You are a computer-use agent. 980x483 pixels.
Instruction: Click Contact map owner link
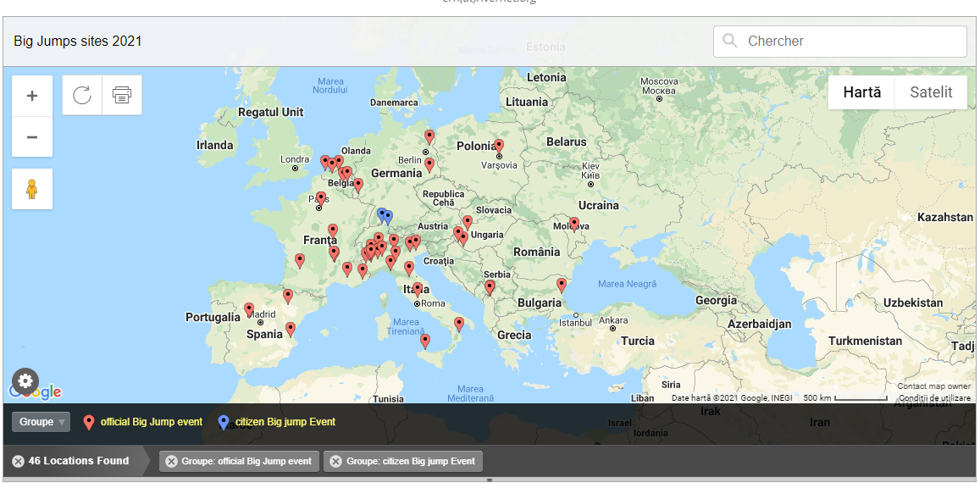pos(933,386)
